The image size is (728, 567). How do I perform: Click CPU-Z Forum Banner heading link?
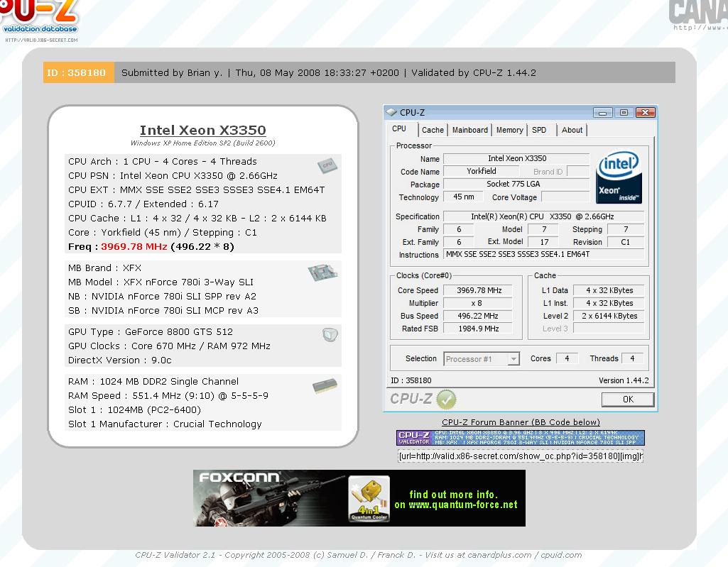click(x=521, y=422)
